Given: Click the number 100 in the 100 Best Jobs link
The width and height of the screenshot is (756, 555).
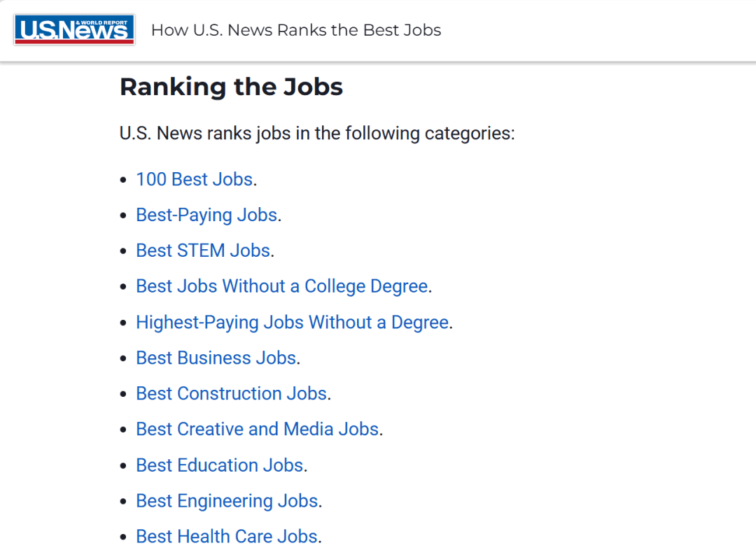Looking at the screenshot, I should [151, 179].
